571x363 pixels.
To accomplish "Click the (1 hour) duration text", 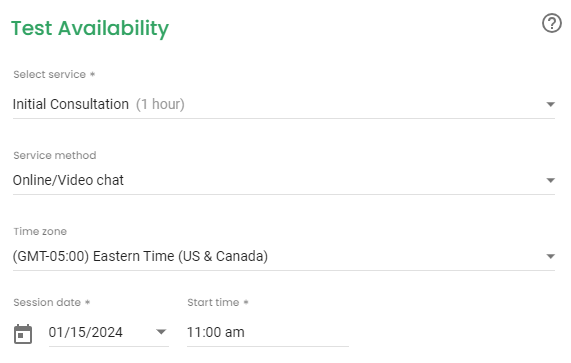I will point(160,104).
